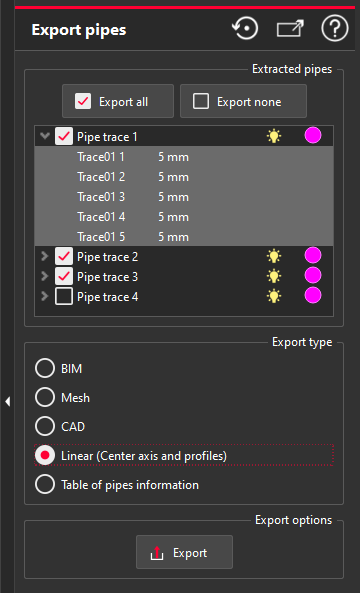Click the Export button
This screenshot has height=593, width=360.
pyautogui.click(x=184, y=552)
